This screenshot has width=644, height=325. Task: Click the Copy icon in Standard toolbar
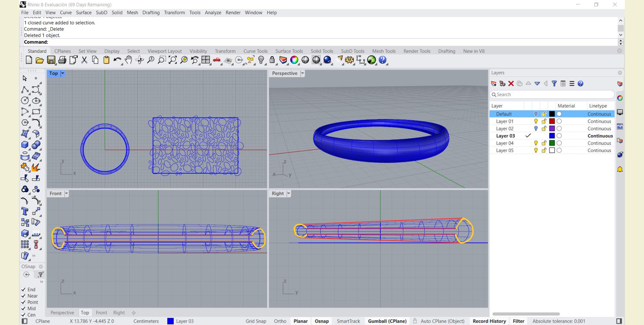95,60
